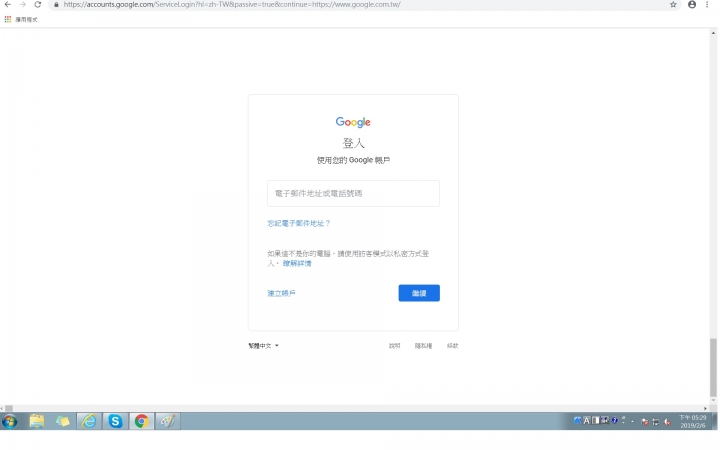This screenshot has width=720, height=450.
Task: Open Chrome's three-dot menu
Action: point(707,5)
